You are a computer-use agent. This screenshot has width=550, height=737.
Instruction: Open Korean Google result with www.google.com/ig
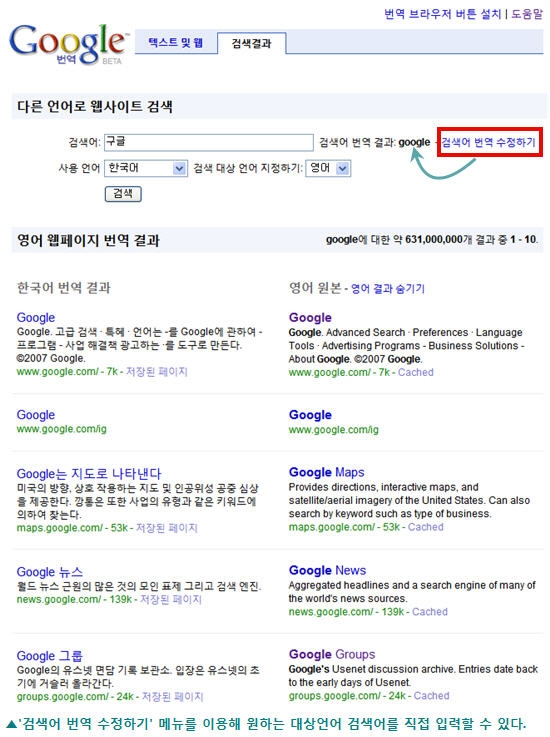click(x=36, y=415)
